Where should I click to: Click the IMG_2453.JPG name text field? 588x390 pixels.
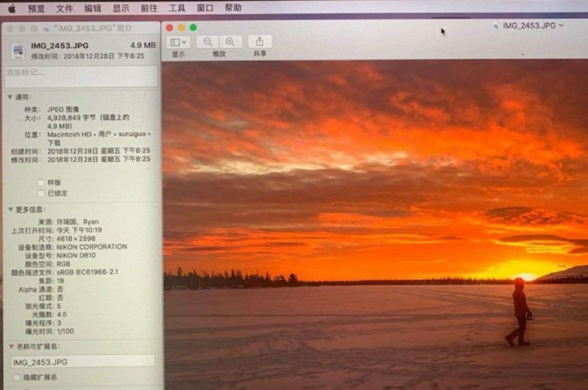(x=83, y=362)
